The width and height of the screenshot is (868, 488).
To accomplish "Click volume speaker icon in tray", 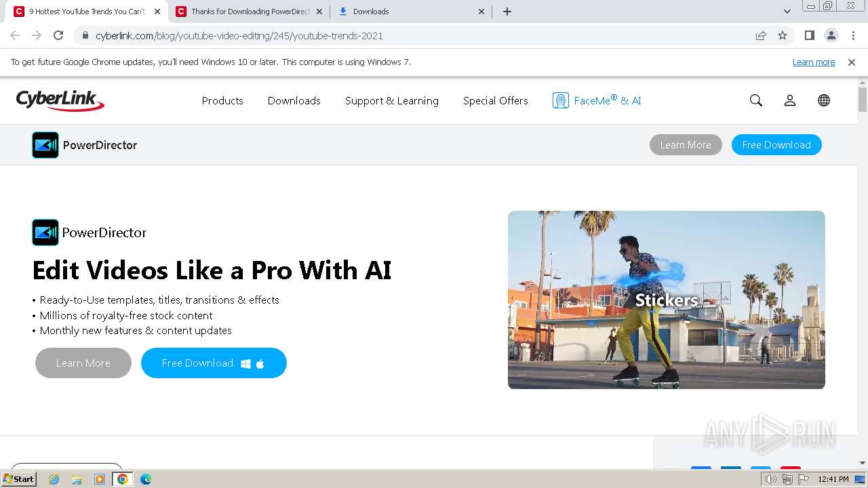I will (x=771, y=479).
